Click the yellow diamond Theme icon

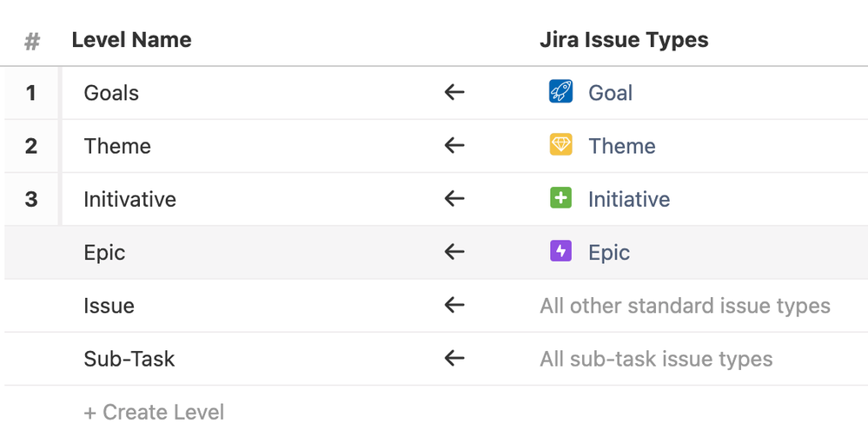click(x=560, y=145)
